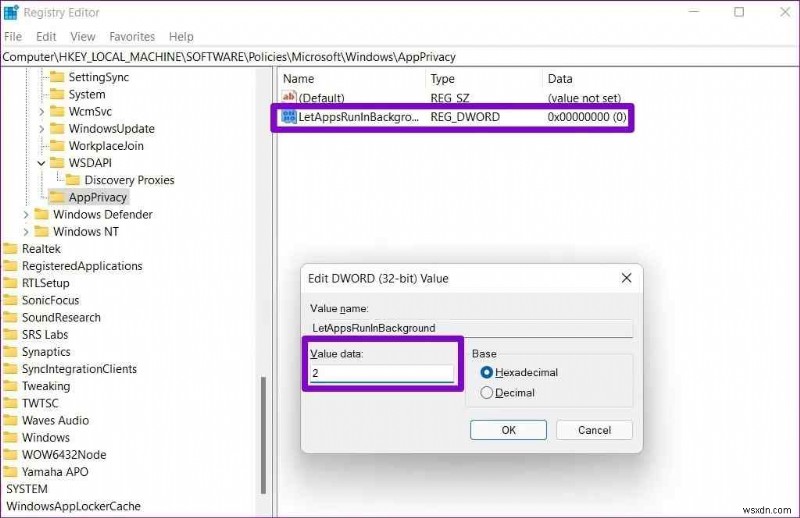Open the Help menu

click(181, 37)
